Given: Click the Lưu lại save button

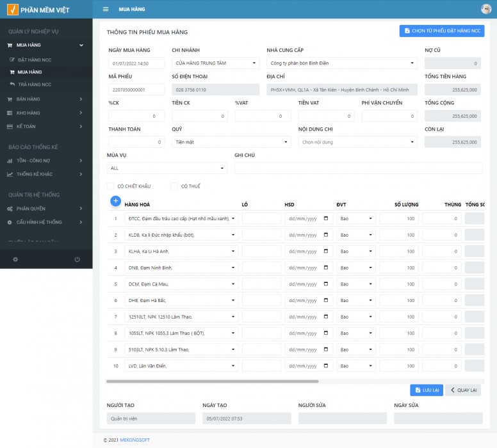Looking at the screenshot, I should [426, 390].
